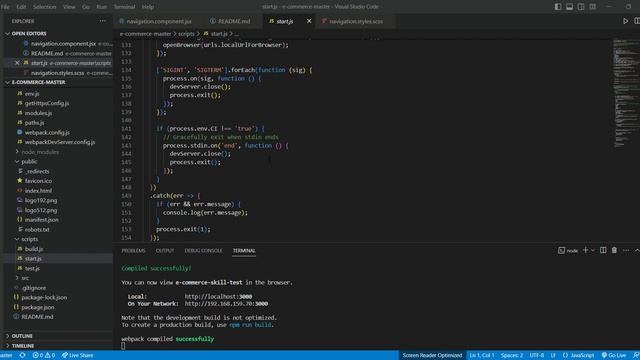Expand the src folder
This screenshot has width=640, height=360.
25,278
